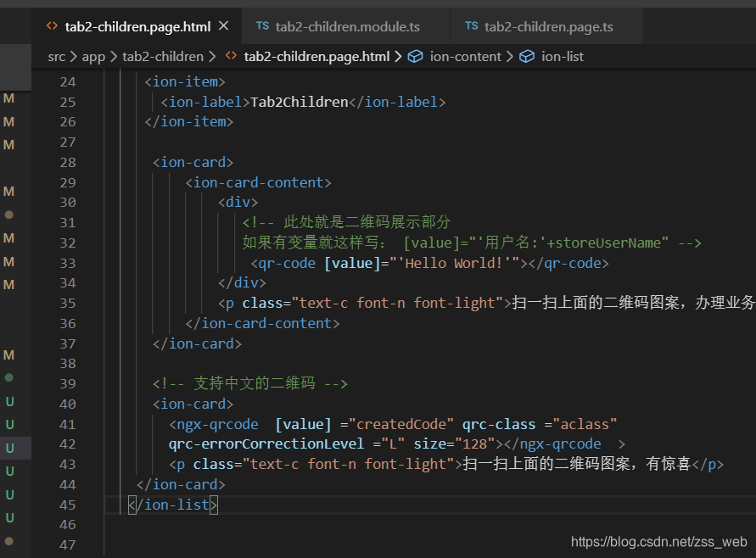
Task: Click closing ion-item tag on line 26
Action: click(189, 122)
